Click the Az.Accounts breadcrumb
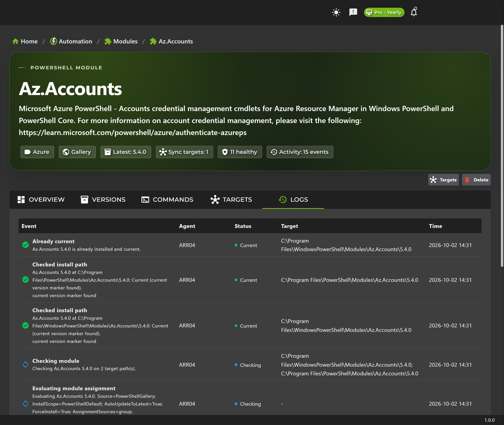Screen dimensions: 504x425 [x=171, y=42]
